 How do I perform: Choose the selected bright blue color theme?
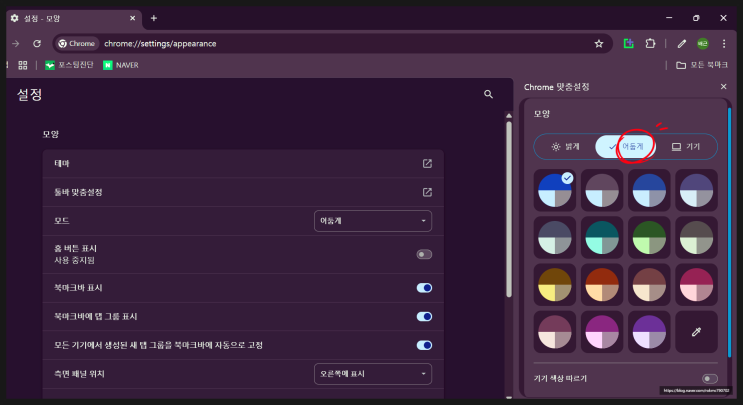click(x=555, y=190)
